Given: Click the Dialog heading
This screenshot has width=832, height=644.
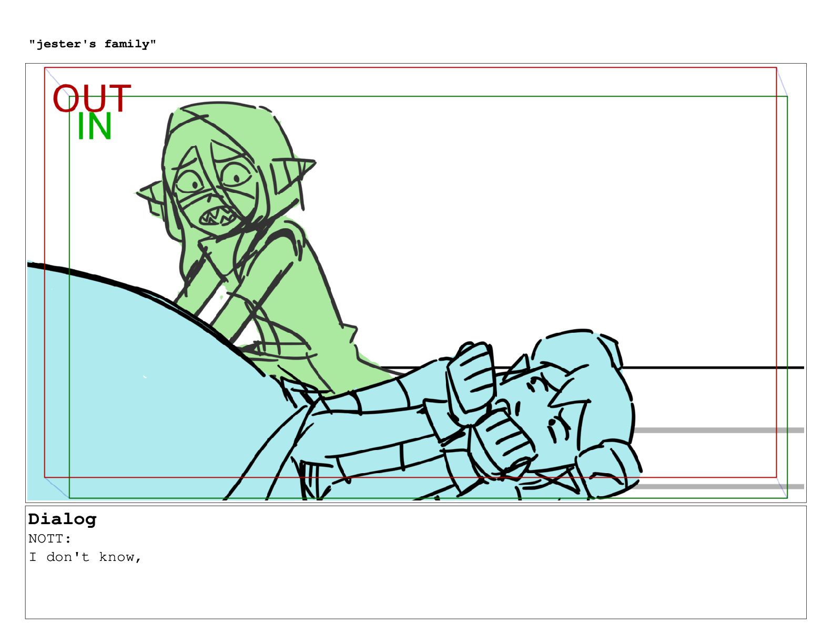Looking at the screenshot, I should point(62,519).
